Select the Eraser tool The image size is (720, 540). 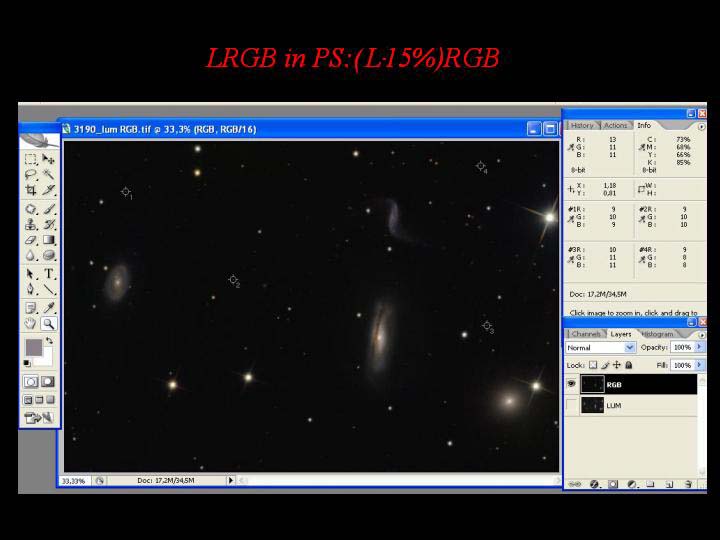[x=31, y=240]
